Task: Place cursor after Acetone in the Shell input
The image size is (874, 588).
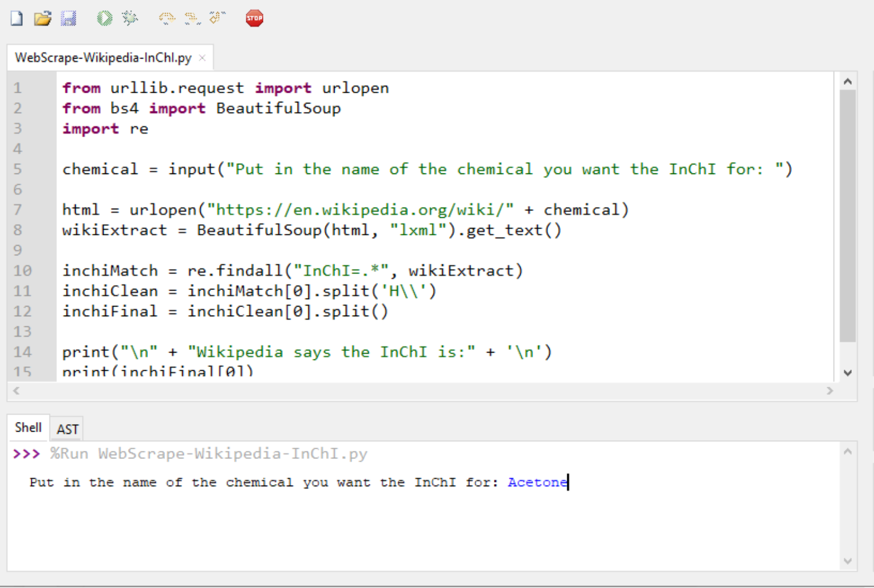Action: tap(567, 482)
